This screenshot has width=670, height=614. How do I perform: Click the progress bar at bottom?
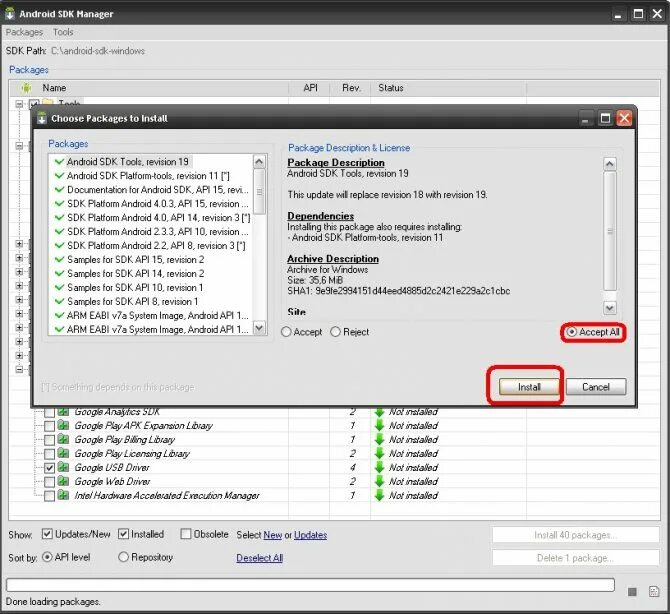310,585
